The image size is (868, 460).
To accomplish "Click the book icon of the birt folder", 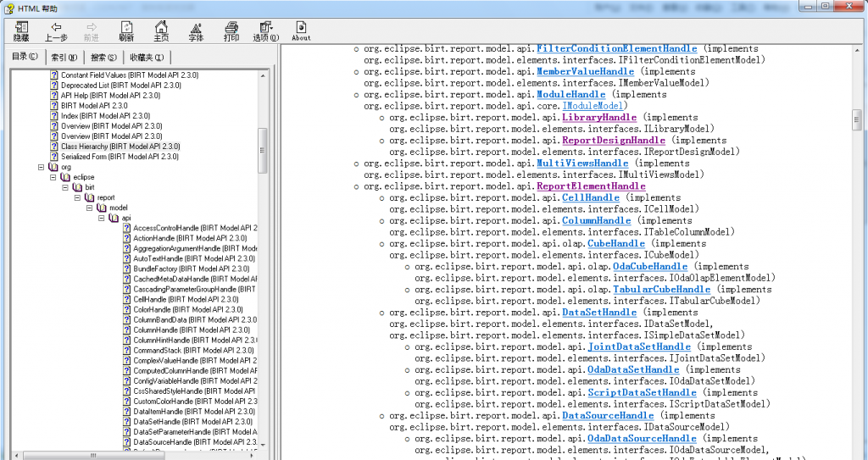I will pyautogui.click(x=77, y=187).
